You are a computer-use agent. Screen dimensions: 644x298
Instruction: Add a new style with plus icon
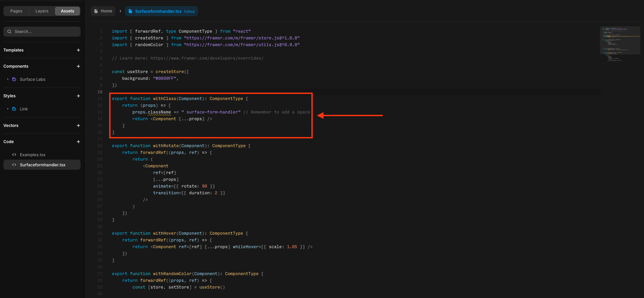(78, 96)
